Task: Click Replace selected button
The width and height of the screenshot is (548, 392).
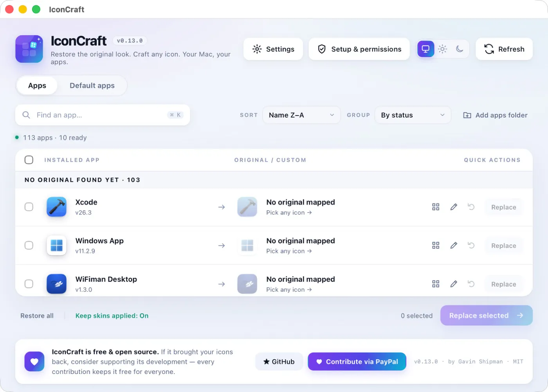Action: pyautogui.click(x=487, y=315)
